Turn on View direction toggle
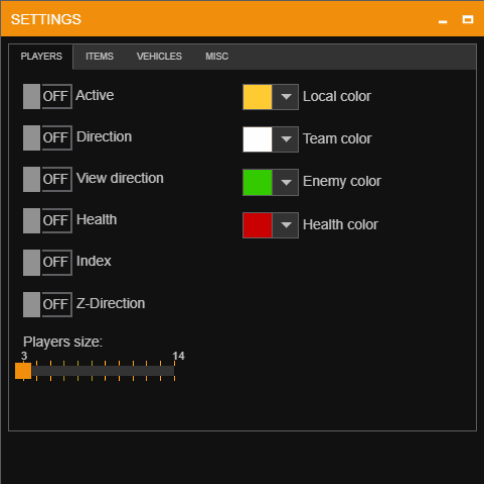The width and height of the screenshot is (484, 484). click(48, 179)
